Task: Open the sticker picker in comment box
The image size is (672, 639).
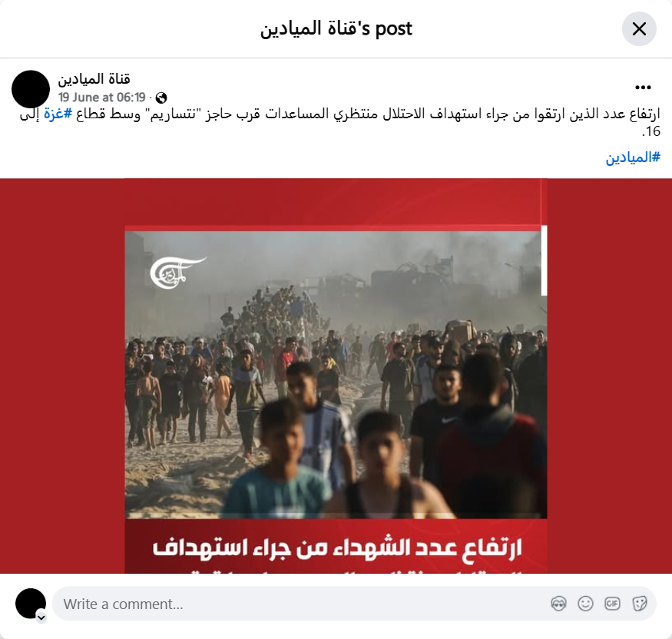Action: click(x=640, y=604)
